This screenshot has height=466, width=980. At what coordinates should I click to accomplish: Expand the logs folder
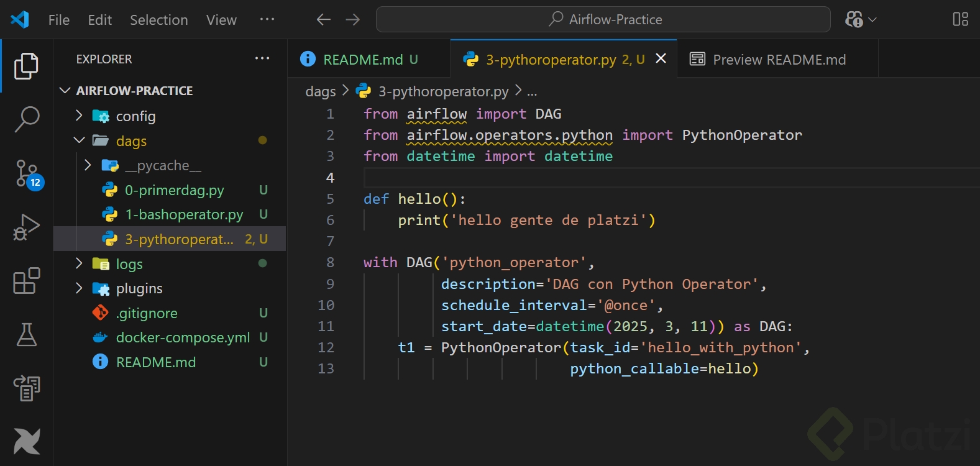pos(129,264)
